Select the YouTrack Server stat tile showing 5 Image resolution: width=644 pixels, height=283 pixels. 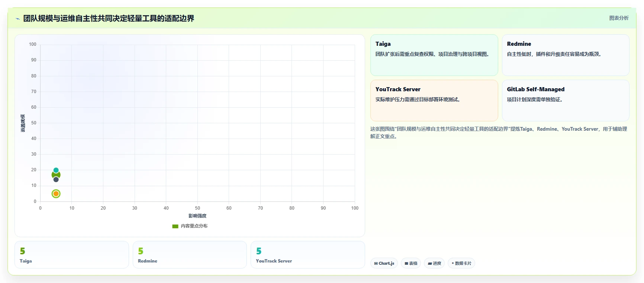(x=308, y=255)
